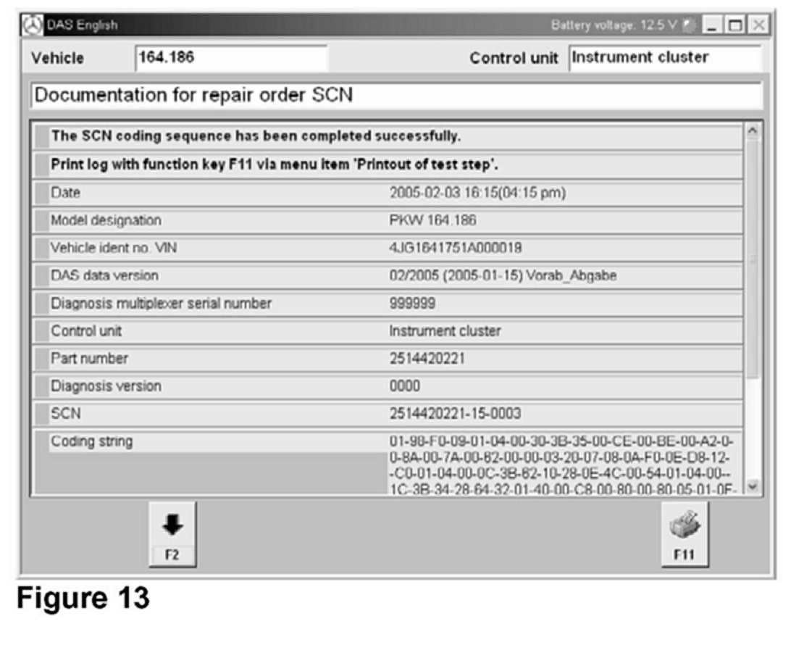Print the log using F11 printer icon
Viewport: 812px width, 650px height.
click(684, 534)
